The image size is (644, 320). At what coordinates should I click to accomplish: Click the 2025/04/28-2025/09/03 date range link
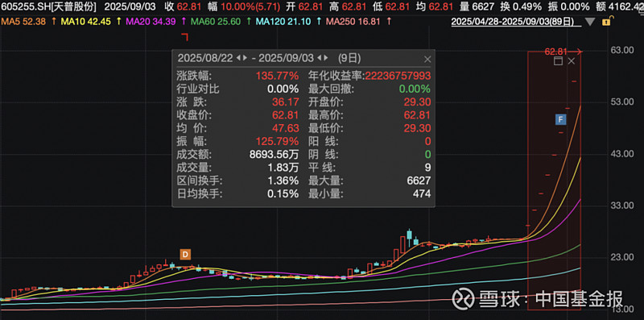click(516, 22)
